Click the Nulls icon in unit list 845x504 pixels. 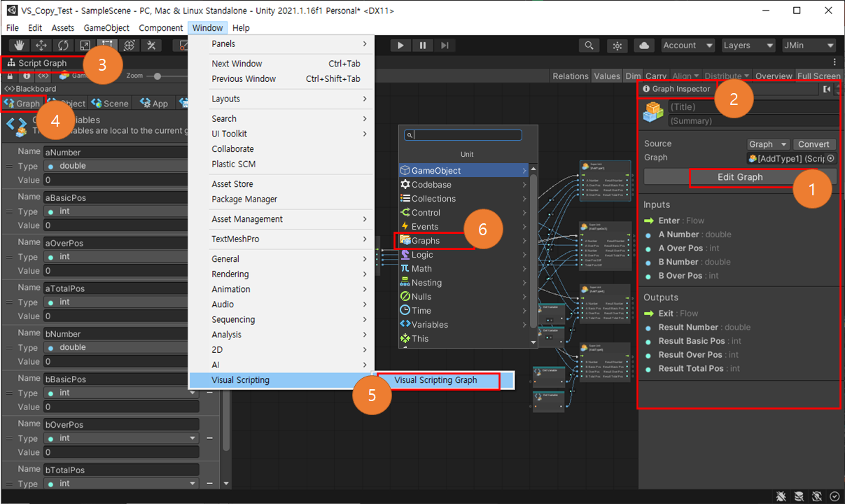point(405,297)
